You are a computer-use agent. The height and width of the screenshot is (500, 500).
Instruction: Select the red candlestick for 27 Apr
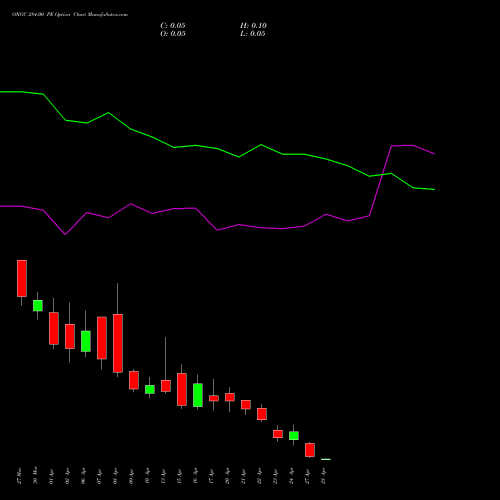click(x=310, y=450)
